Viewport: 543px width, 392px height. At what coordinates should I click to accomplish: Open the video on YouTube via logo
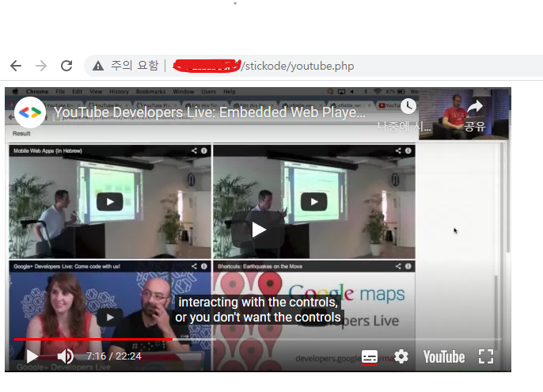tap(444, 356)
